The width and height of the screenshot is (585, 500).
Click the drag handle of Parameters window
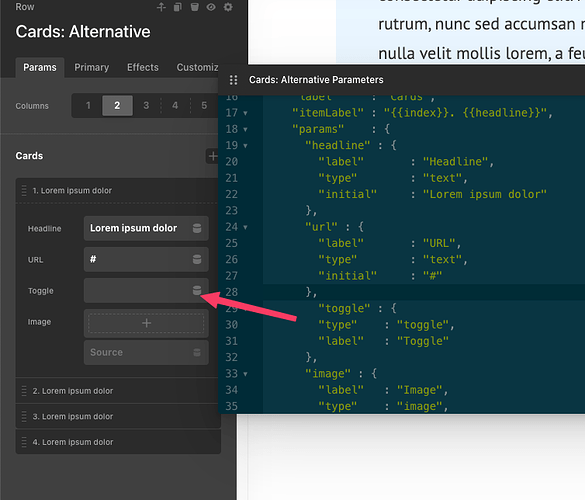tap(234, 80)
